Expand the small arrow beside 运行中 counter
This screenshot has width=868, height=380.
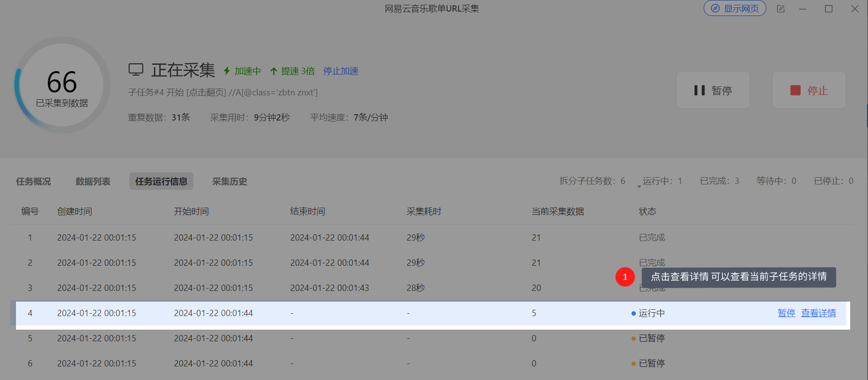[x=639, y=186]
